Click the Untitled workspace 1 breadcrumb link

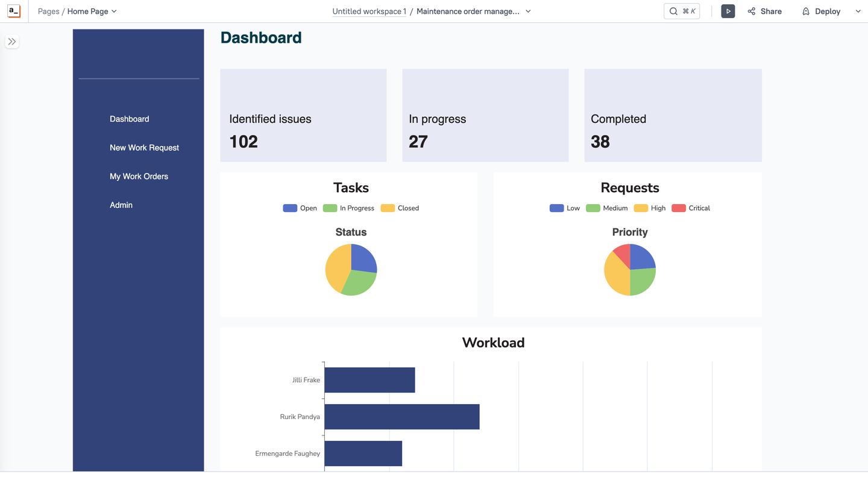[369, 11]
